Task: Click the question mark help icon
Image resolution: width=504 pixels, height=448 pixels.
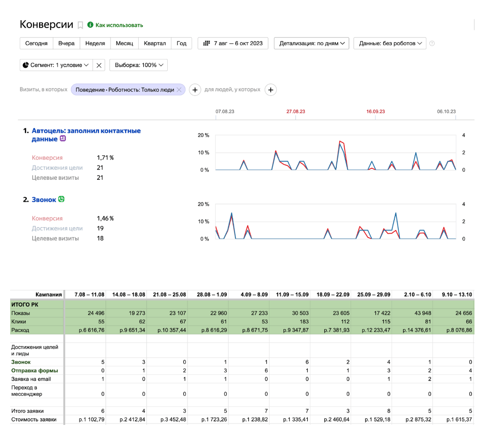Action: coord(432,44)
